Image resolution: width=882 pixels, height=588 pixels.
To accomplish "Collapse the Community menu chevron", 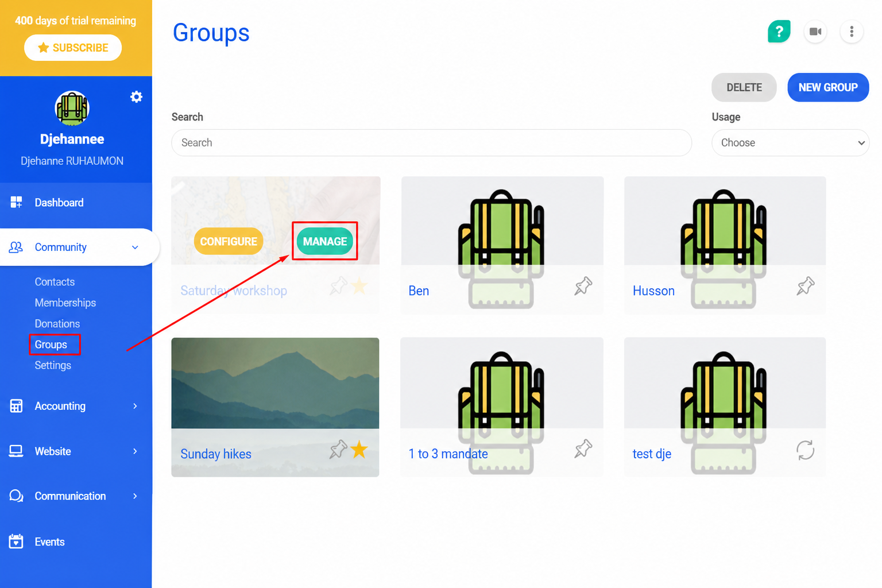I will [135, 247].
